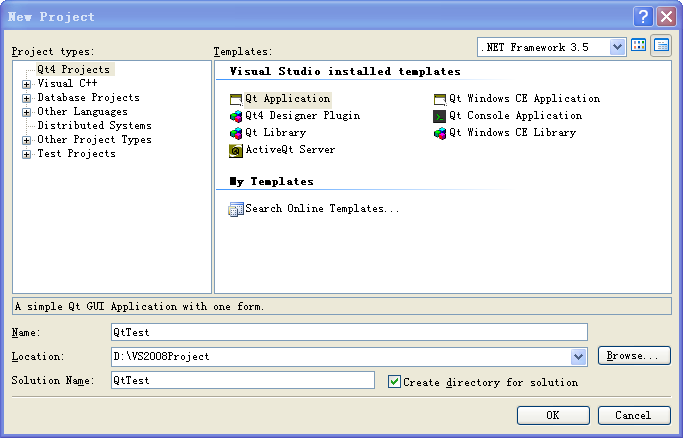The width and height of the screenshot is (683, 438).
Task: Select the Qt Console Application icon
Action: pyautogui.click(x=440, y=116)
